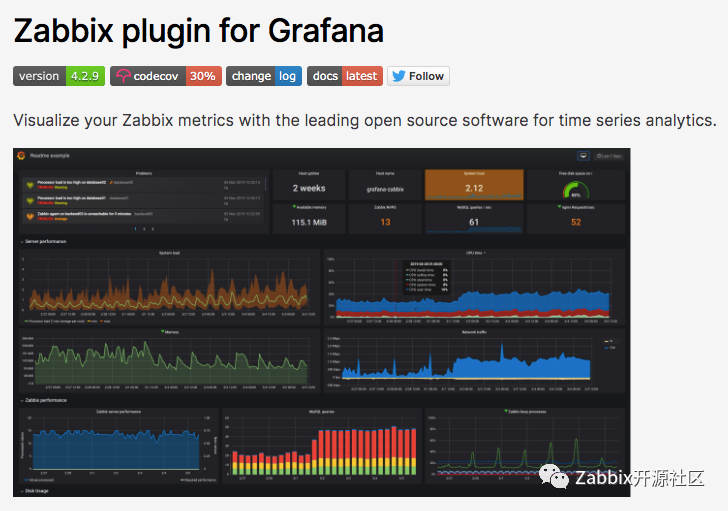The height and width of the screenshot is (511, 728).
Task: Click the MySQL queries bar chart title
Action: tap(321, 412)
